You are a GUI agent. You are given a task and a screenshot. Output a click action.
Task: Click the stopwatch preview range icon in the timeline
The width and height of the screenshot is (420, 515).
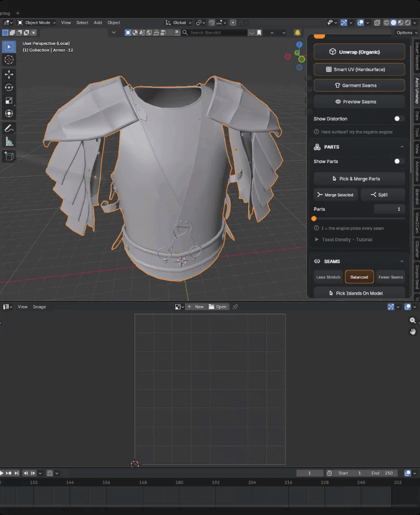(329, 474)
